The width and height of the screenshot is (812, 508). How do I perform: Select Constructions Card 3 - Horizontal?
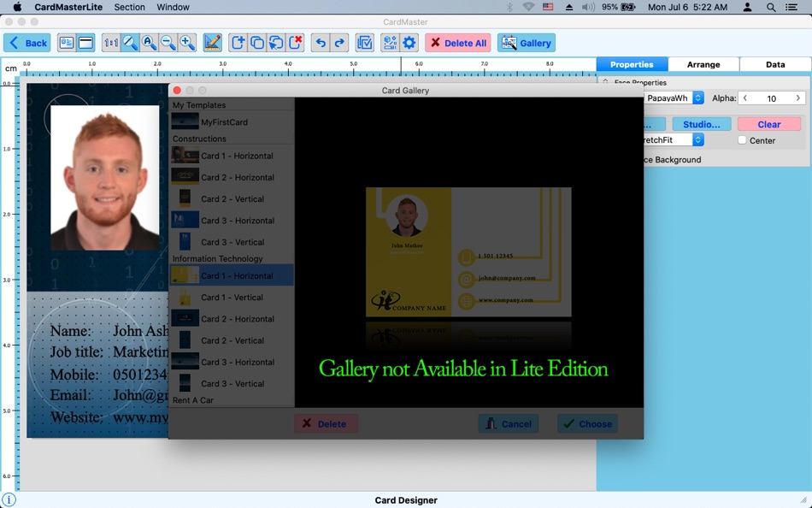point(232,221)
